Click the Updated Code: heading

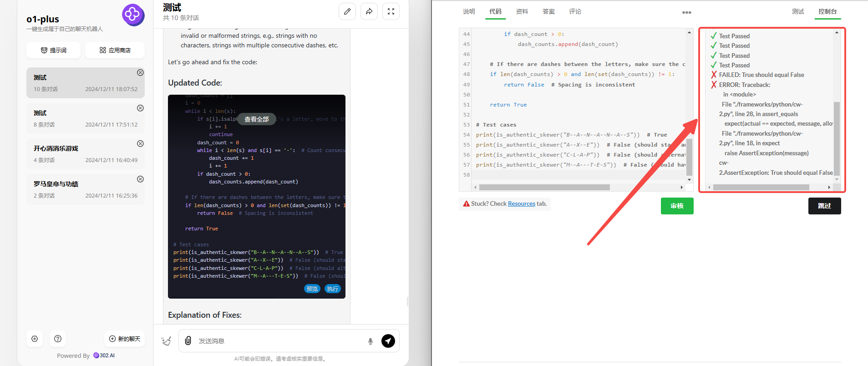[x=195, y=82]
